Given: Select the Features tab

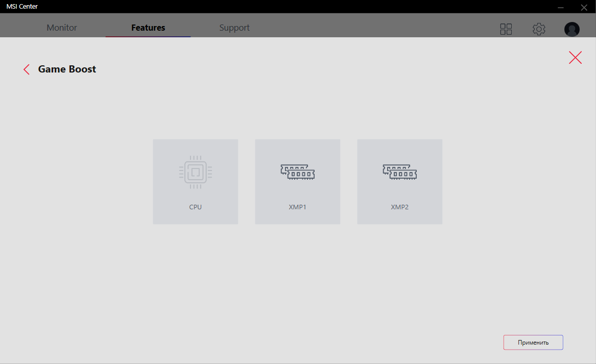Looking at the screenshot, I should [148, 28].
